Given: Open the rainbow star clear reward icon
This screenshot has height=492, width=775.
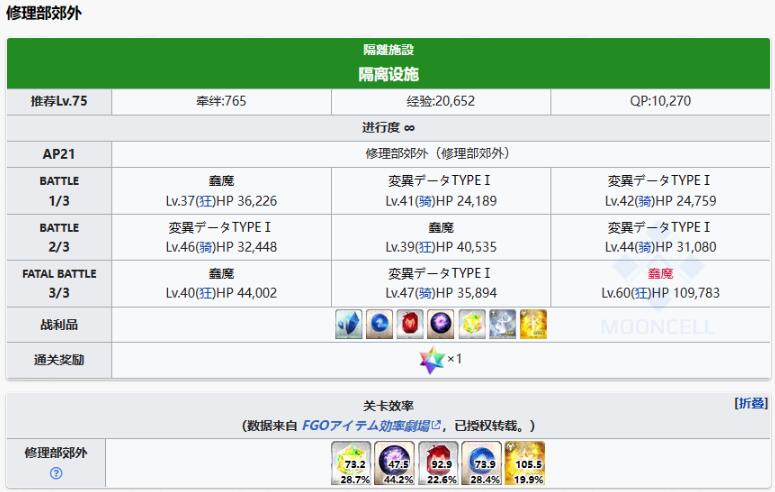Looking at the screenshot, I should (x=432, y=360).
